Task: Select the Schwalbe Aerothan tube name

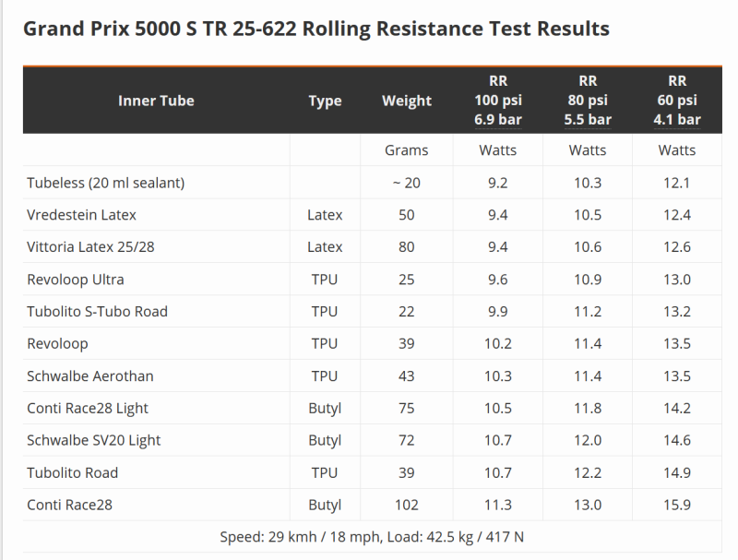Action: pyautogui.click(x=90, y=376)
